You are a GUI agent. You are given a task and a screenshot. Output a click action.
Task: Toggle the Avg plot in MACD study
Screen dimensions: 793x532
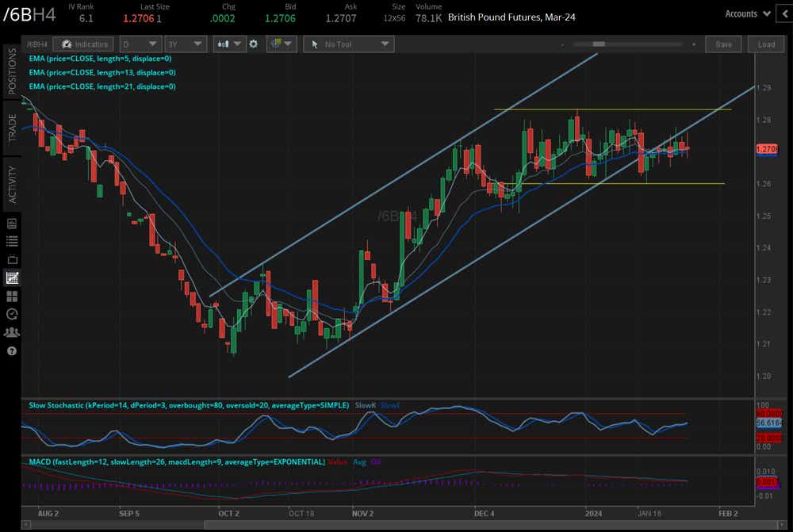point(358,461)
